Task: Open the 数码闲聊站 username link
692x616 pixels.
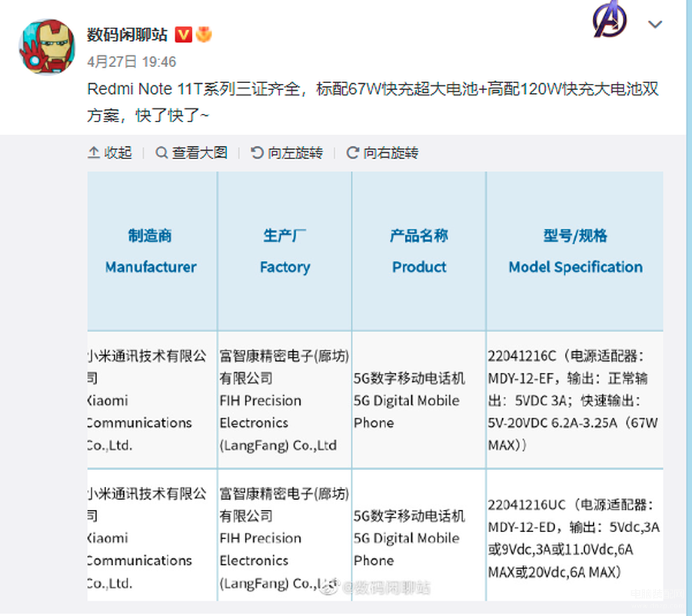Action: pyautogui.click(x=127, y=35)
